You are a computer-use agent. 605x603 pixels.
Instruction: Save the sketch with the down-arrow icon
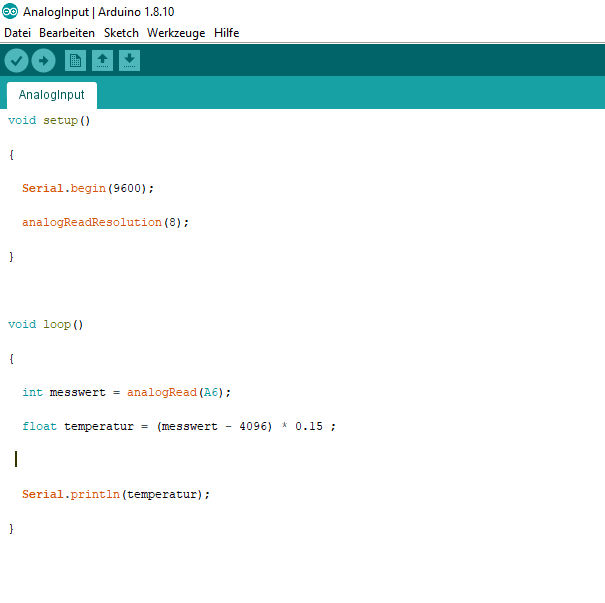tap(129, 61)
